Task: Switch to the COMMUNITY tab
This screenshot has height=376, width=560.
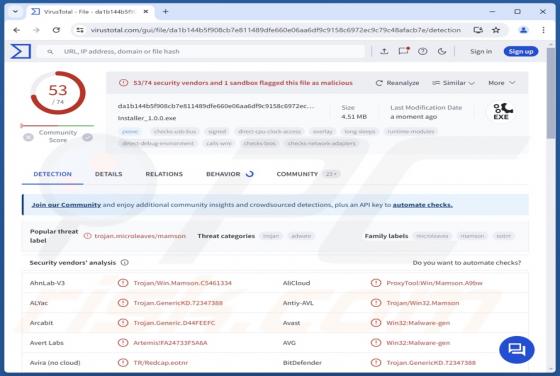Action: [x=308, y=174]
